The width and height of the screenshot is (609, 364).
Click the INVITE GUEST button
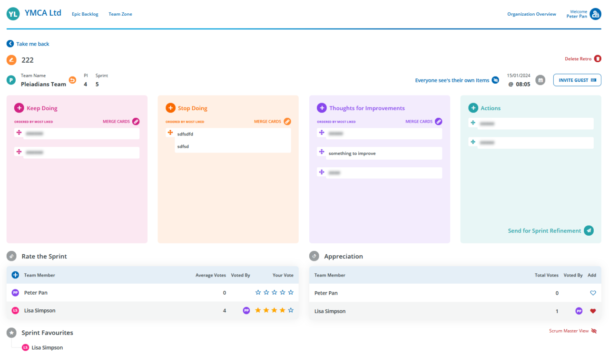(x=577, y=80)
